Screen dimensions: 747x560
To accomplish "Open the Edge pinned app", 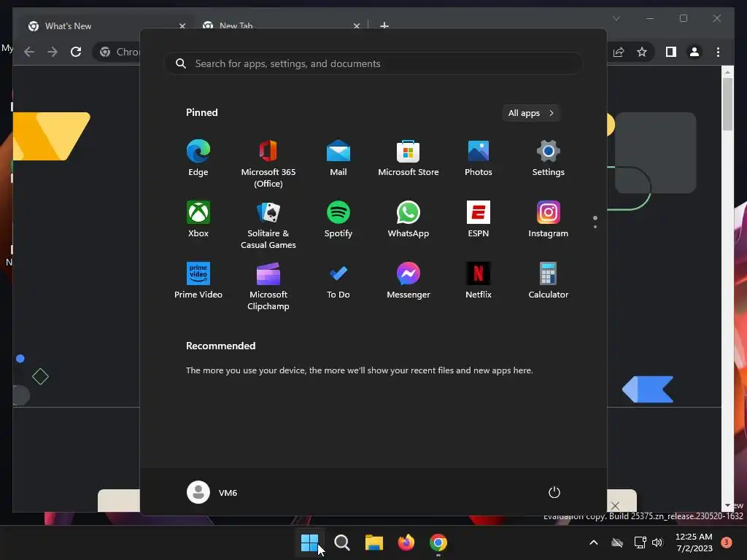I will coord(198,158).
